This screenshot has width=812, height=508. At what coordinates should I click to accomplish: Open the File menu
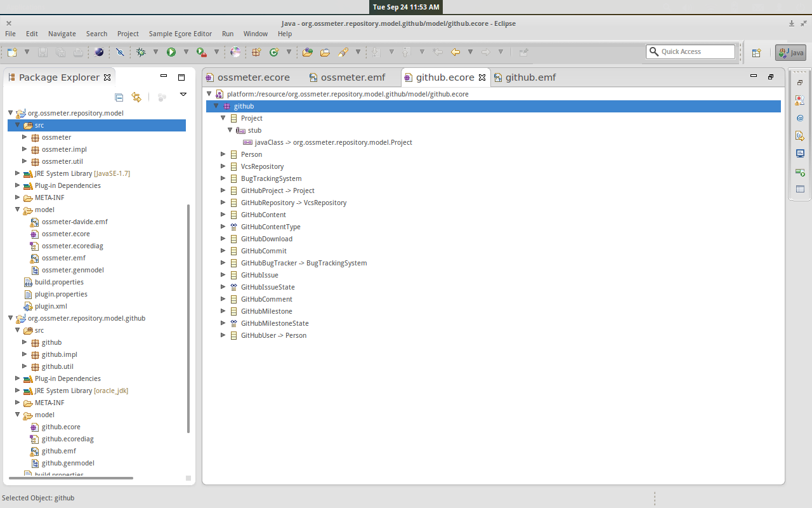[10, 34]
